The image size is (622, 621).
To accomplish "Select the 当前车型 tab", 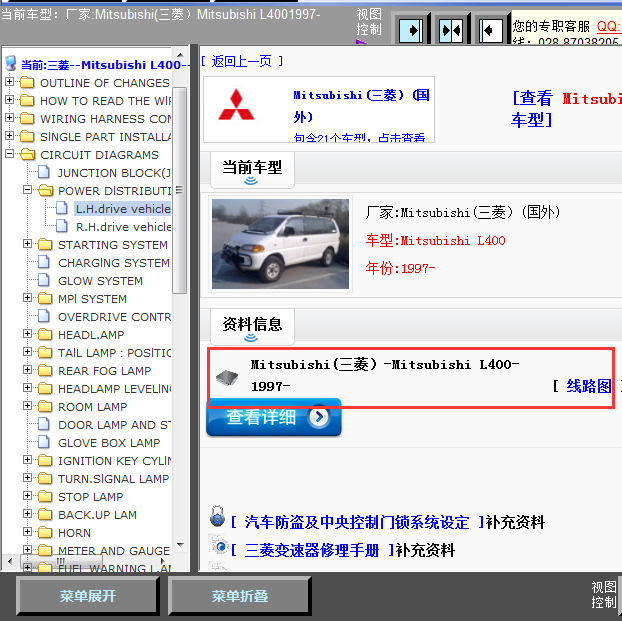I will click(252, 169).
